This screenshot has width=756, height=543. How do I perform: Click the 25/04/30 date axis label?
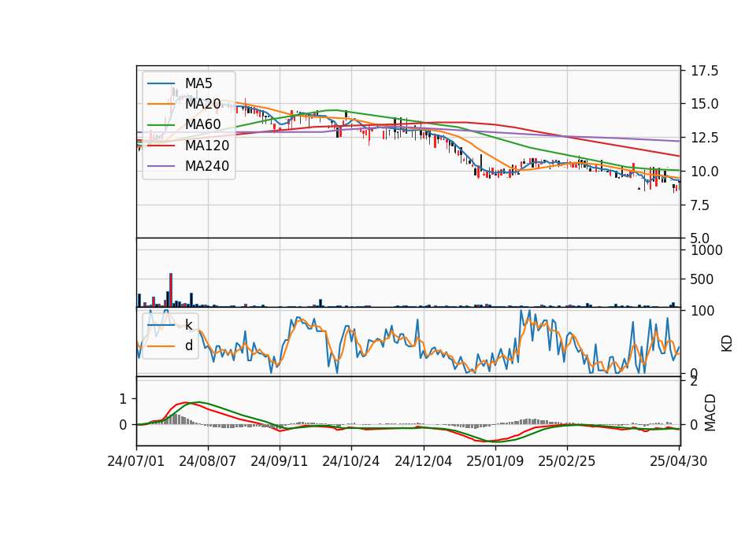click(x=679, y=461)
